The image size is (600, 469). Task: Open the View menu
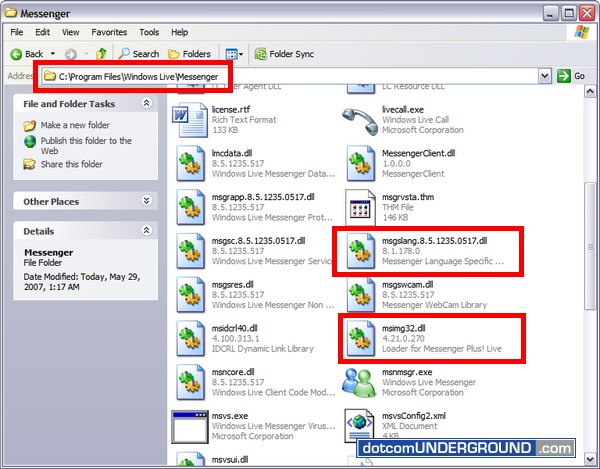[70, 32]
